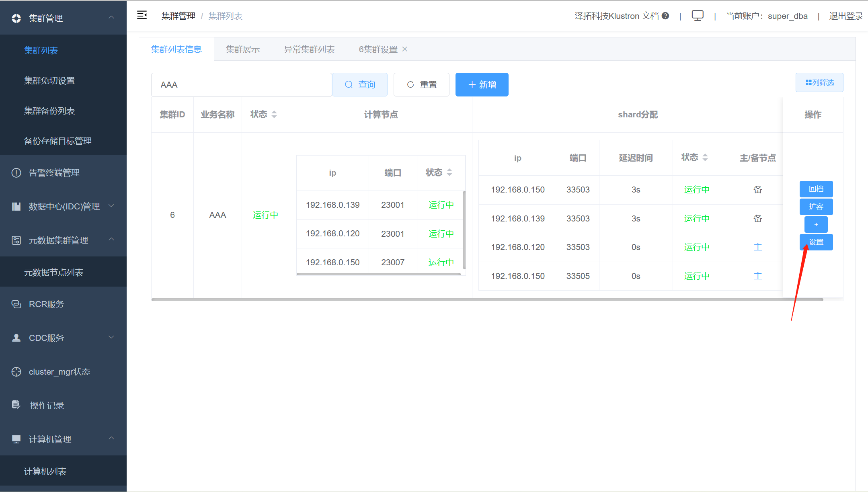Open the help question-mark icon next to 文档
This screenshot has width=868, height=492.
665,16
